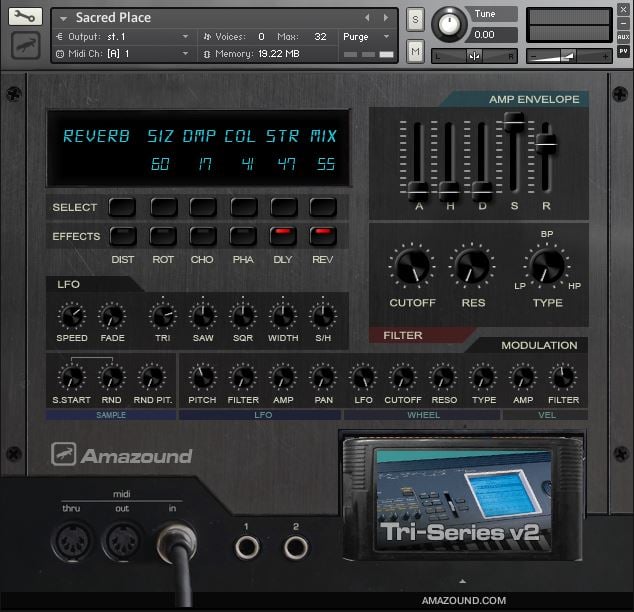Viewport: 634px width, 612px height.
Task: Solo the instrument with S button
Action: pyautogui.click(x=415, y=19)
